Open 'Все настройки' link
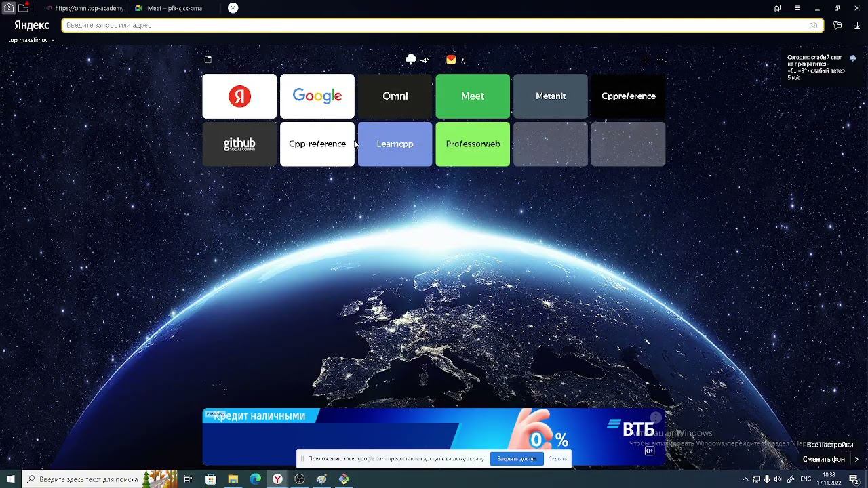 [830, 445]
